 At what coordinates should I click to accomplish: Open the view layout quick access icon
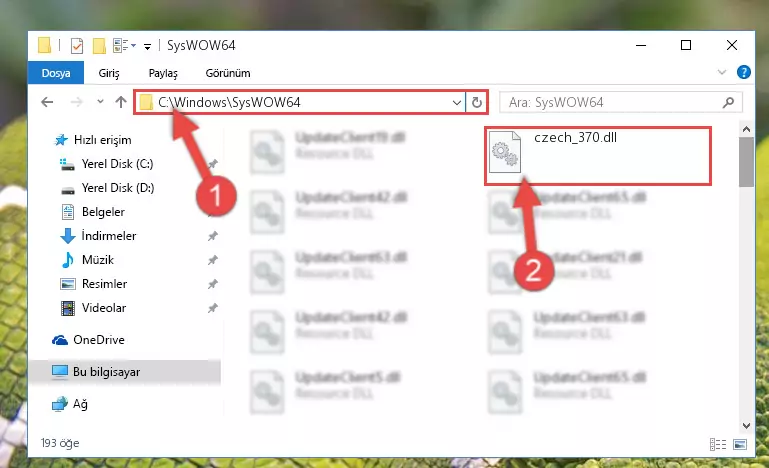click(120, 46)
